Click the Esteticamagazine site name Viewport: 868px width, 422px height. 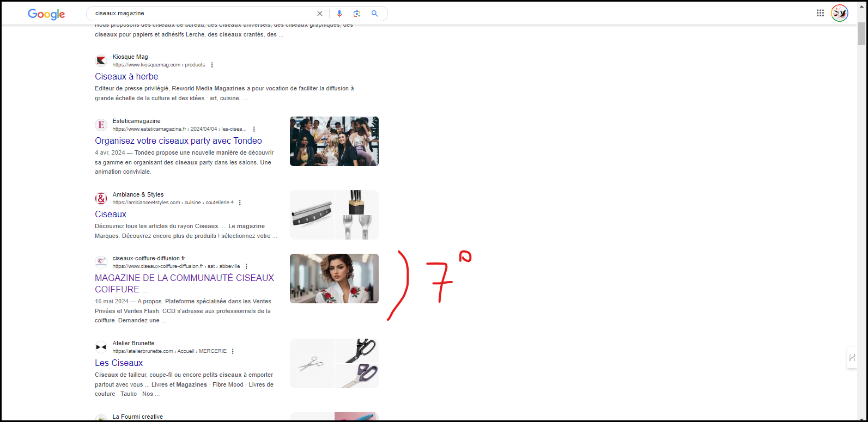(137, 121)
